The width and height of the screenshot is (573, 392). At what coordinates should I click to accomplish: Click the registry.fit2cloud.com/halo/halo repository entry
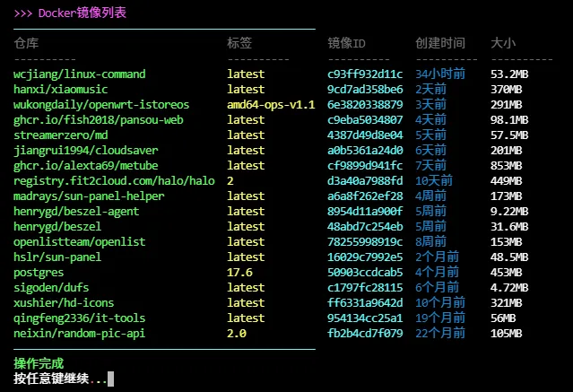[114, 180]
